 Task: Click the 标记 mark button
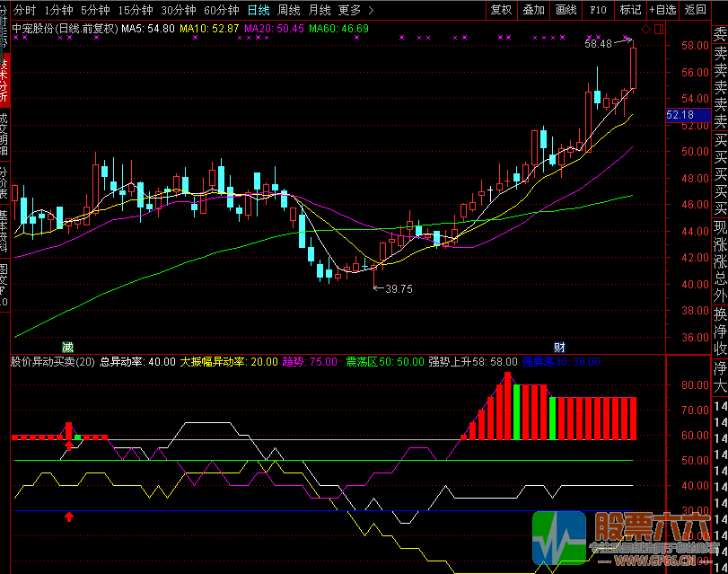630,10
